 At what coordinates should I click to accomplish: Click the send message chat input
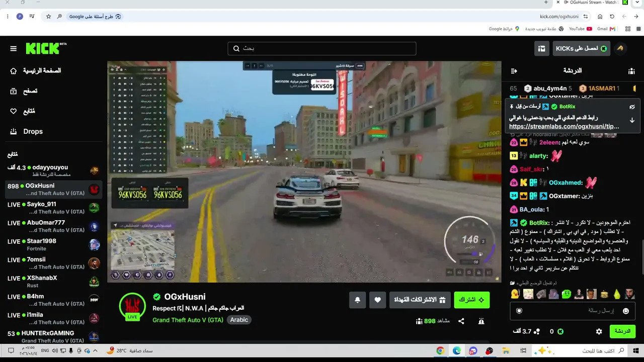pos(573,311)
